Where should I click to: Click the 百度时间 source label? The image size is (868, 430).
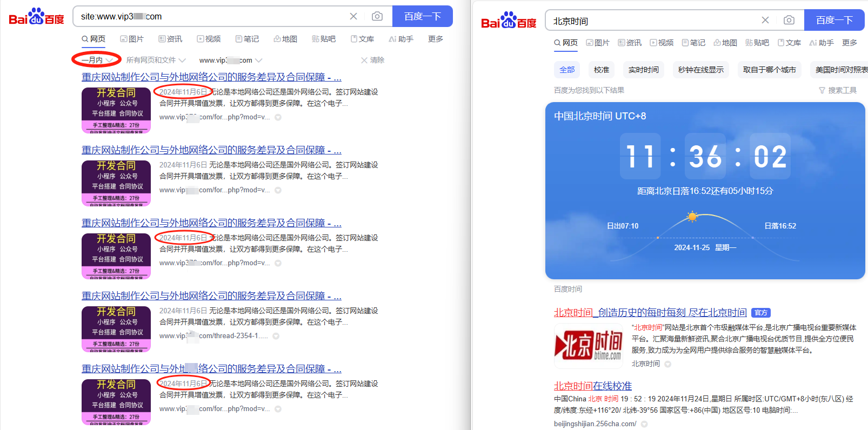coord(568,289)
